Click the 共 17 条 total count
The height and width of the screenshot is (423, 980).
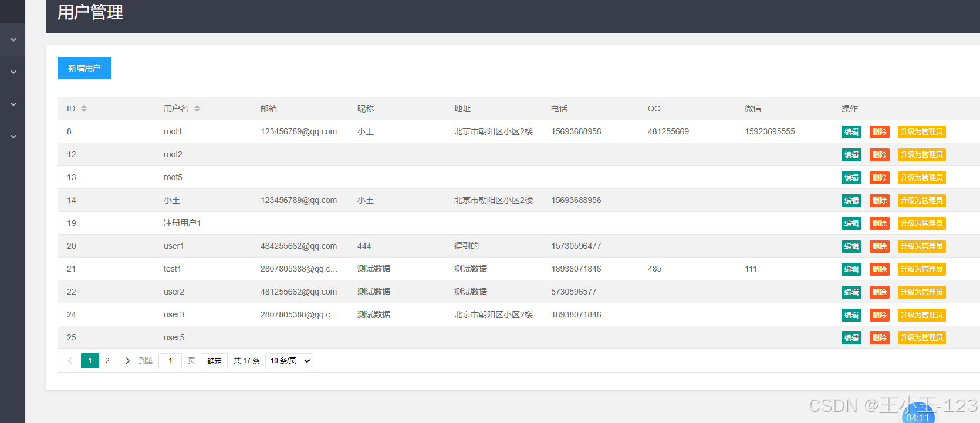click(x=246, y=361)
